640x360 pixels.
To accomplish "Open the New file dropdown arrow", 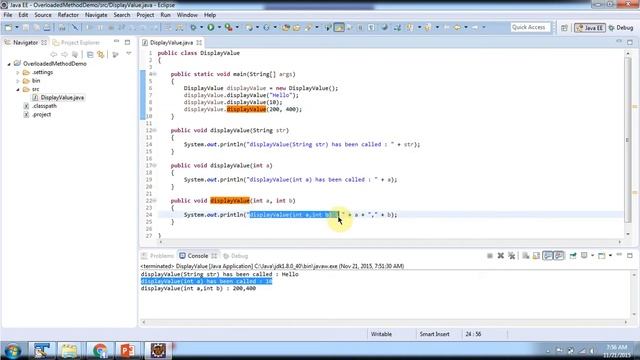I will [x=17, y=27].
